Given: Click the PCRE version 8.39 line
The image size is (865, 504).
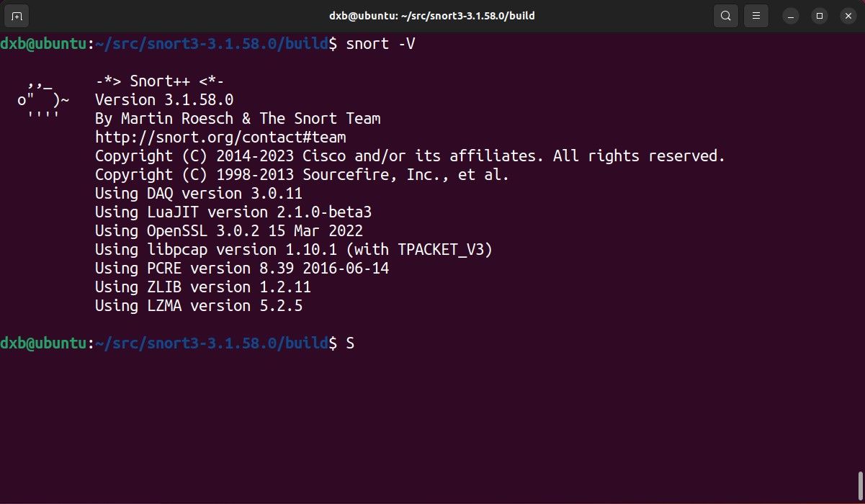Looking at the screenshot, I should [242, 268].
